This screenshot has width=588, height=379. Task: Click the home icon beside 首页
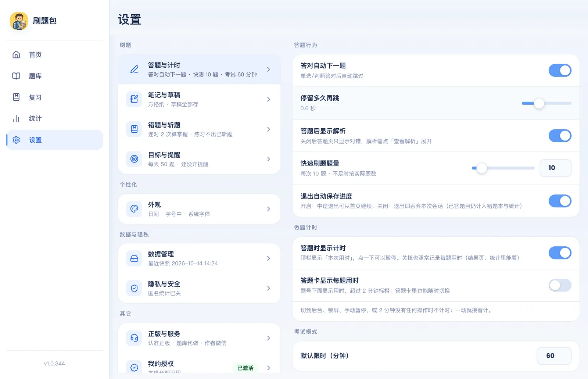(x=16, y=55)
